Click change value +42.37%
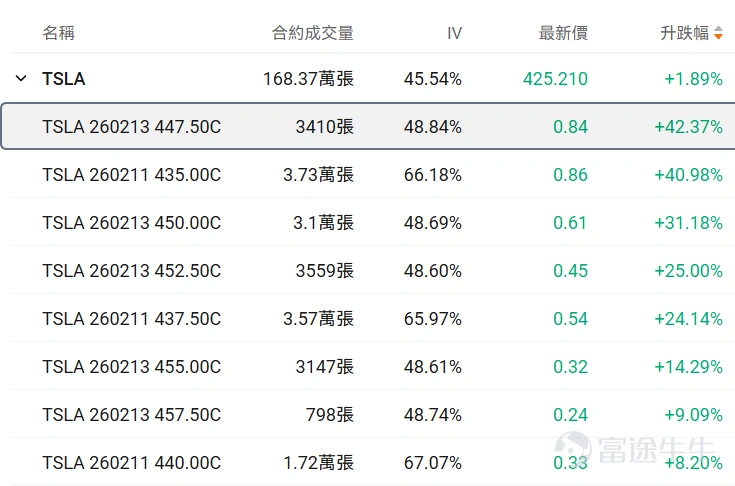 pos(689,127)
